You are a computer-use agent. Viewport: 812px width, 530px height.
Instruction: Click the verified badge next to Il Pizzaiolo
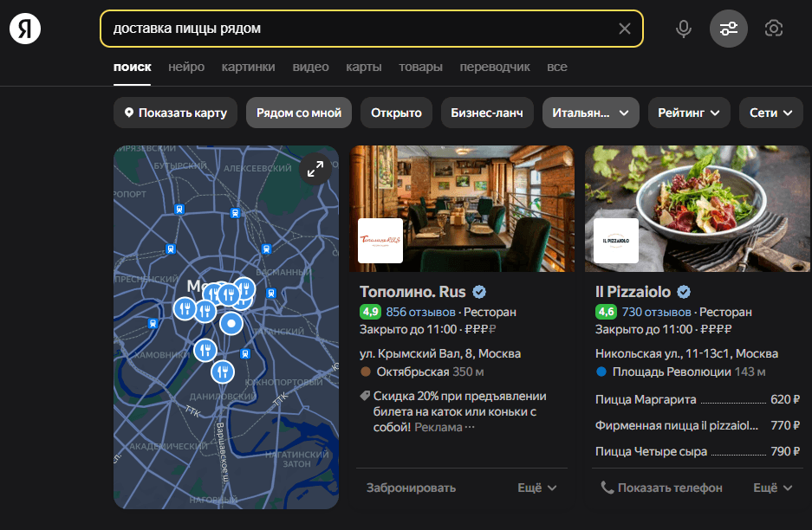click(684, 292)
